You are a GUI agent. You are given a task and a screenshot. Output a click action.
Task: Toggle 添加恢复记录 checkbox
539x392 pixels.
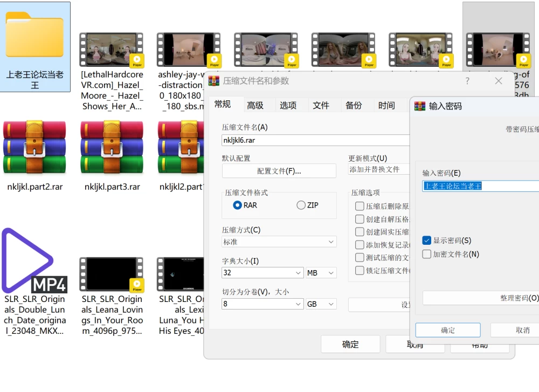(x=360, y=244)
